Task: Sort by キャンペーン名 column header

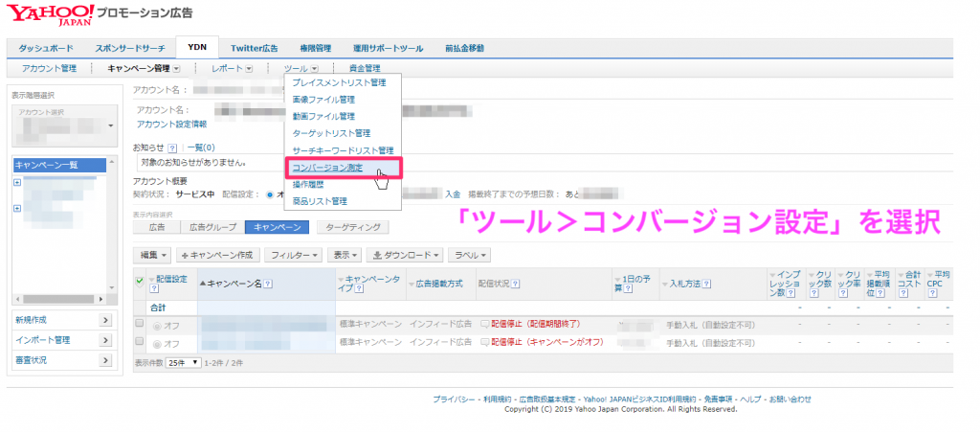Action: click(x=235, y=284)
